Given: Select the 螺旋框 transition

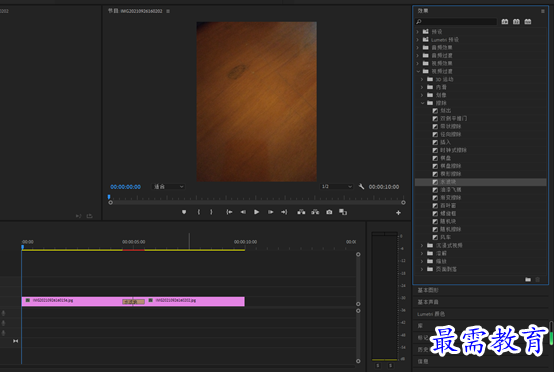Looking at the screenshot, I should [x=448, y=213].
